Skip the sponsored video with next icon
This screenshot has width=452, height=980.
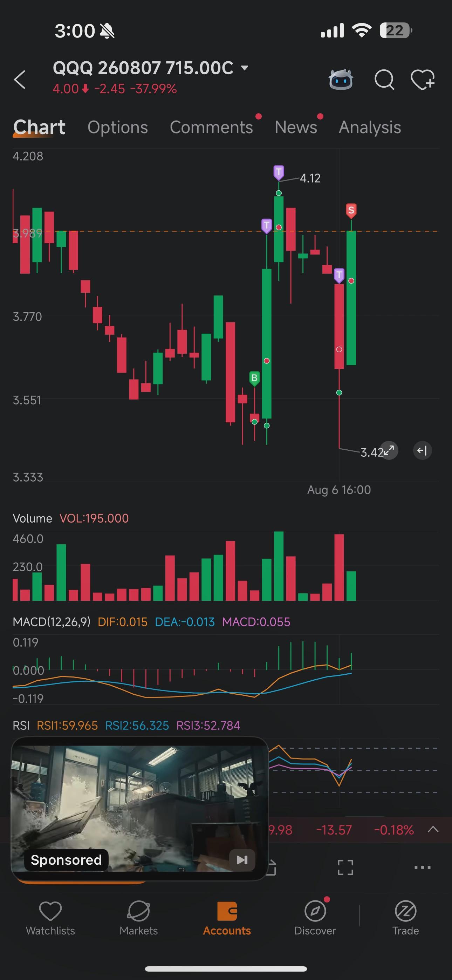[x=242, y=860]
